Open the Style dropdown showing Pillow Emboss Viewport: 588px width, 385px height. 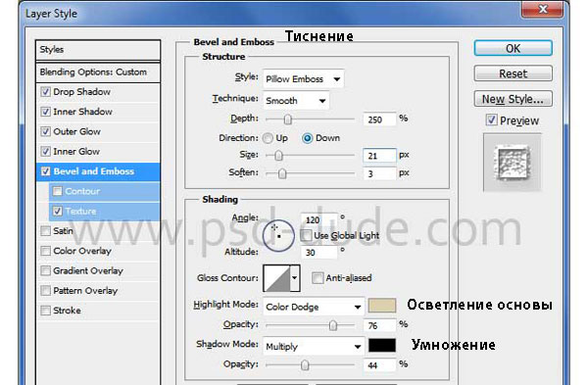pos(303,79)
